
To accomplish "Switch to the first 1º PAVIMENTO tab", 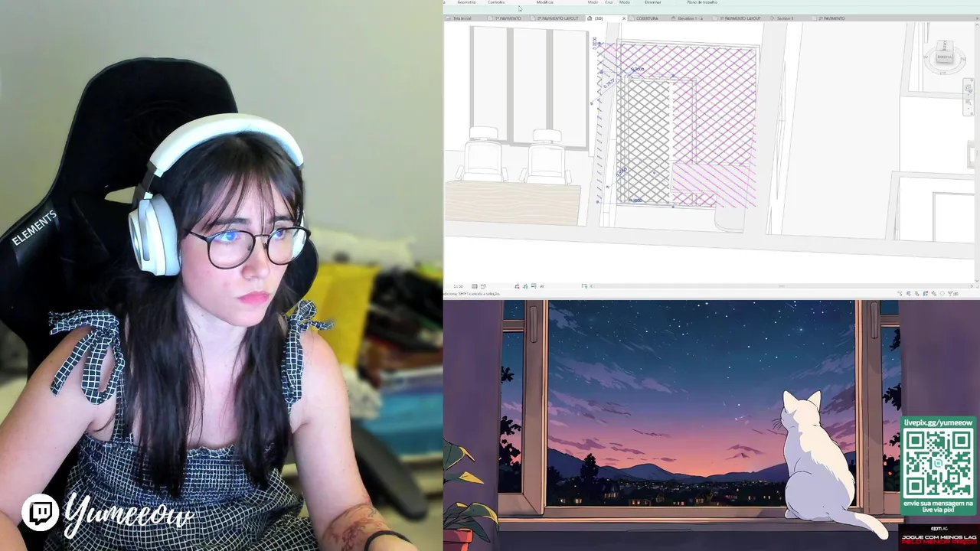I will click(x=507, y=18).
